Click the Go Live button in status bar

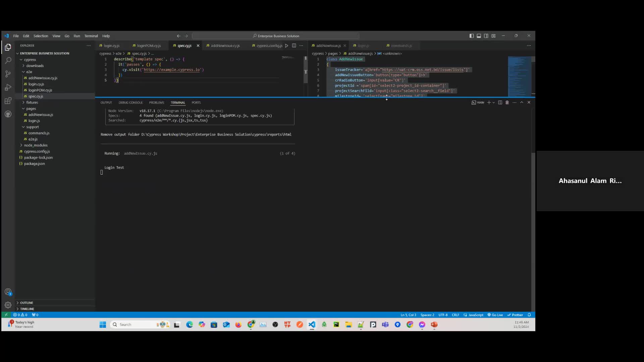tap(495, 315)
